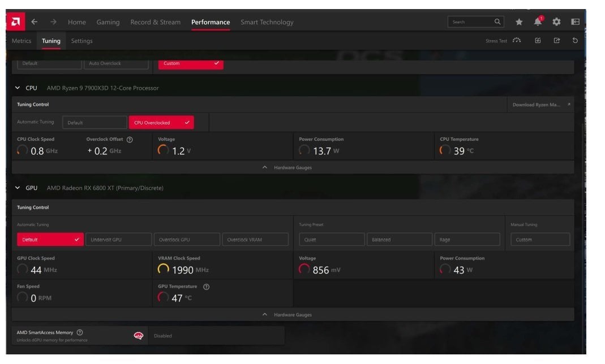Switch to the Metrics subtab
The height and width of the screenshot is (364, 605).
[x=21, y=41]
